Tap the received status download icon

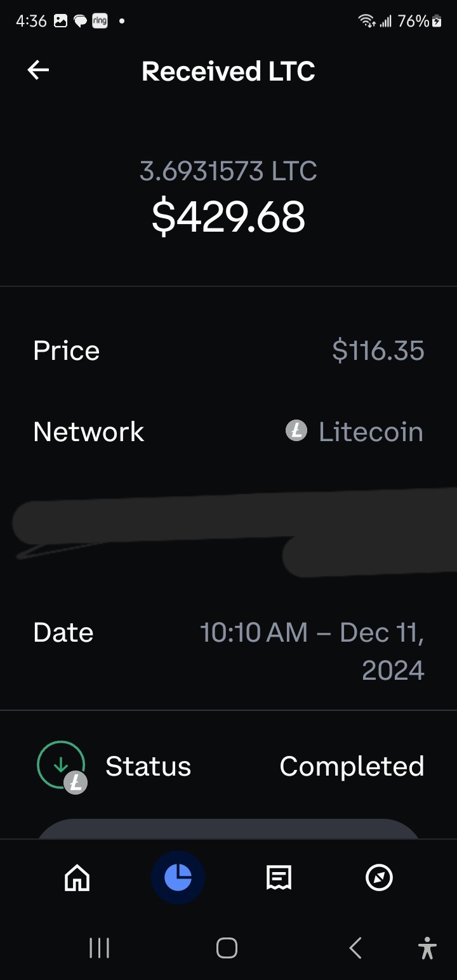(61, 765)
